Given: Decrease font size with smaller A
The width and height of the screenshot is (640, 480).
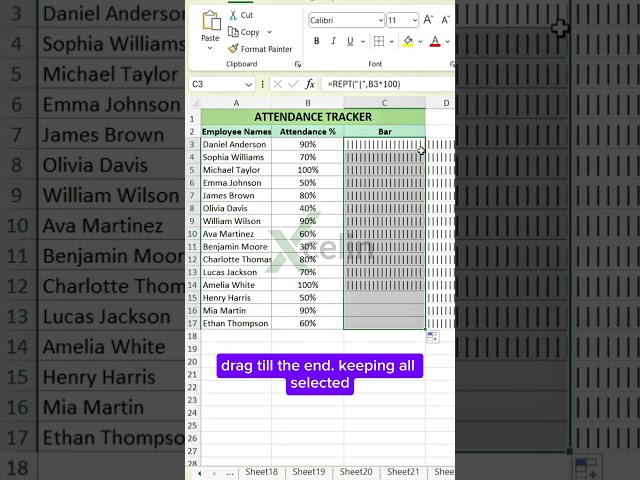Looking at the screenshot, I should [445, 20].
